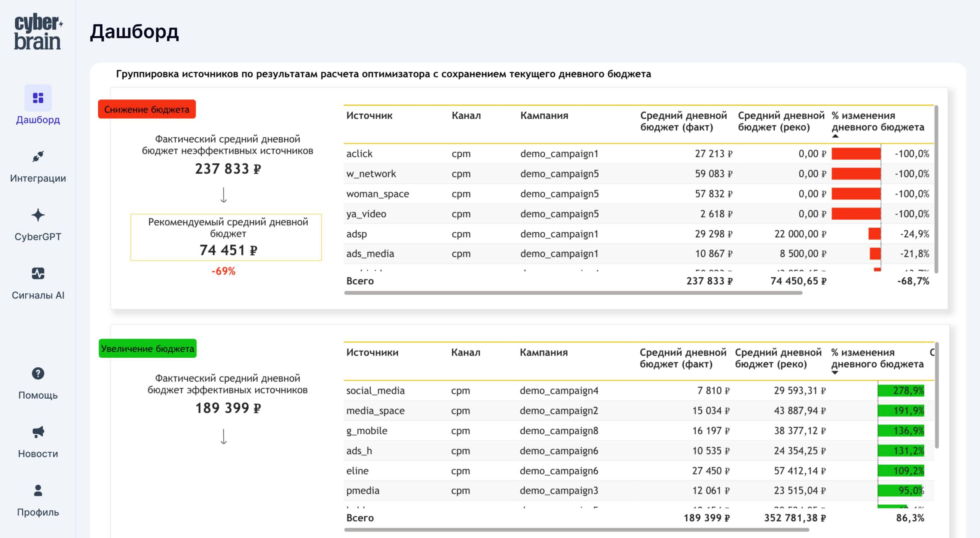The height and width of the screenshot is (538, 980).
Task: Select the CyberGPT menu label
Action: (38, 237)
